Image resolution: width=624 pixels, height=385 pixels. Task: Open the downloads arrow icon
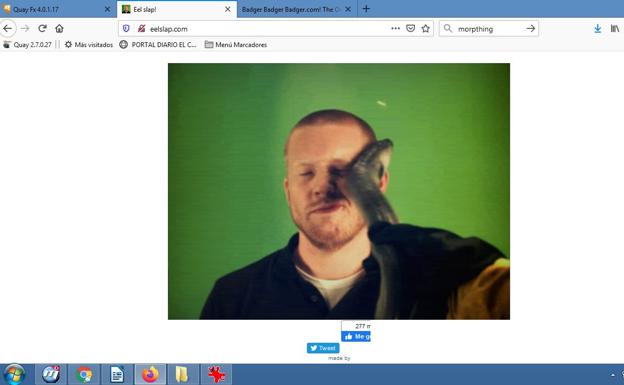point(597,29)
